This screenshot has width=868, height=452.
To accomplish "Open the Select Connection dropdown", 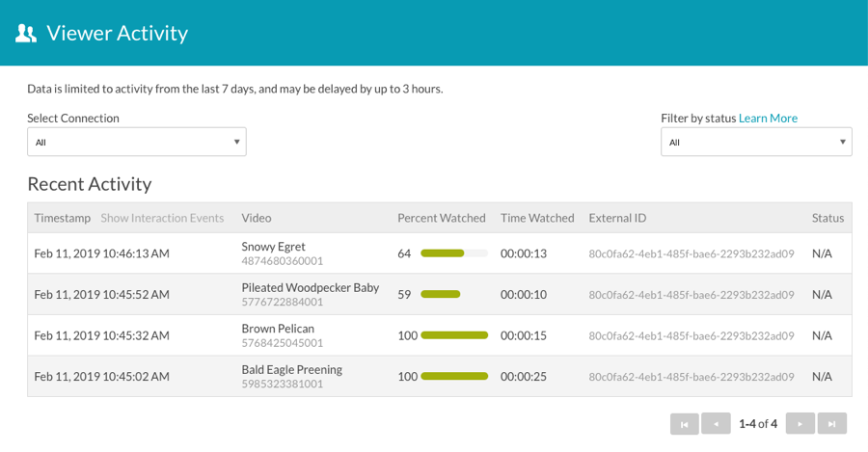I will click(137, 143).
